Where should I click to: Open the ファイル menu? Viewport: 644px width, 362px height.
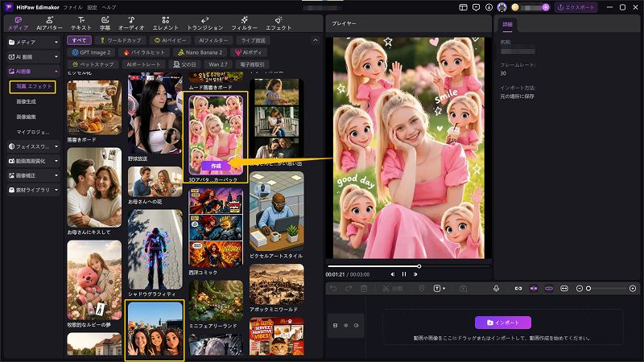tap(72, 7)
